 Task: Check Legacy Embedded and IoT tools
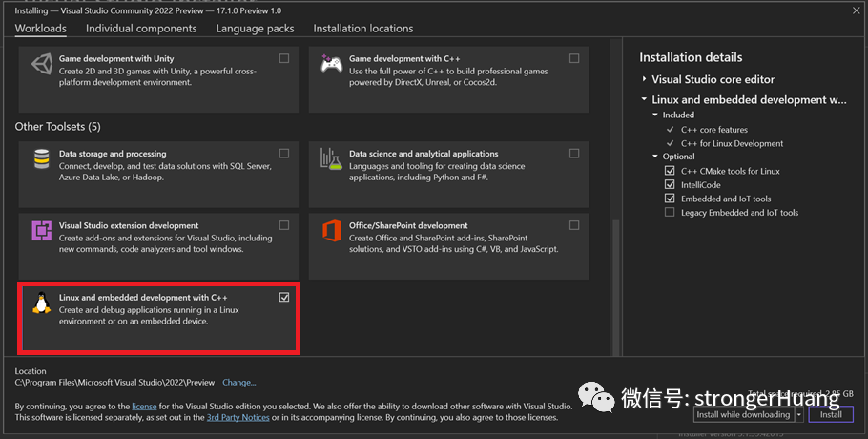(670, 213)
